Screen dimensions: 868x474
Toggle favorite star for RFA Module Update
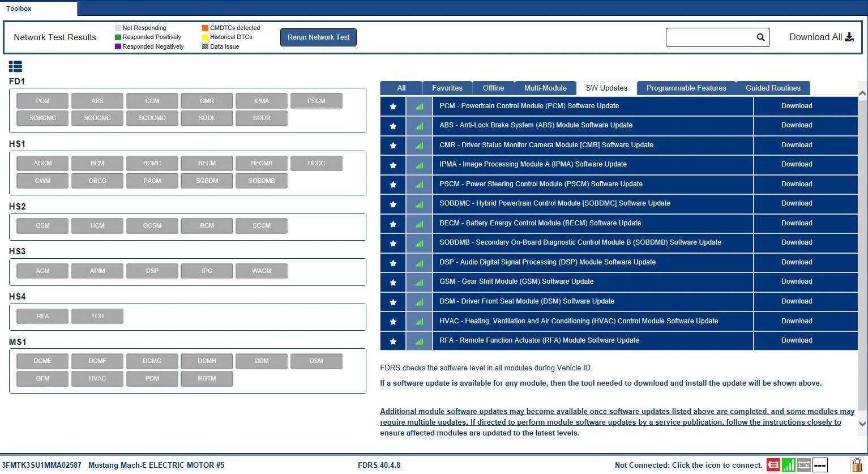pos(393,341)
